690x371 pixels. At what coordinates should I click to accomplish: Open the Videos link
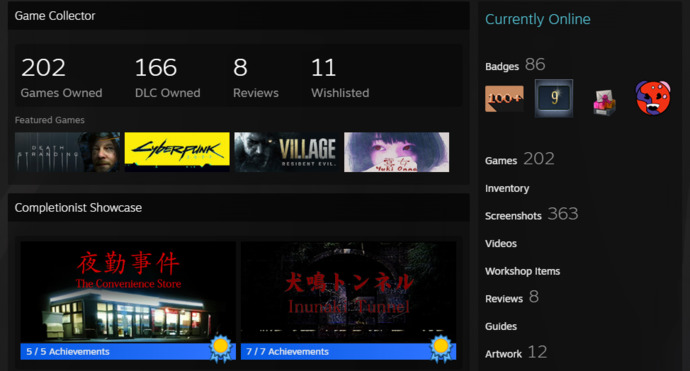click(501, 243)
